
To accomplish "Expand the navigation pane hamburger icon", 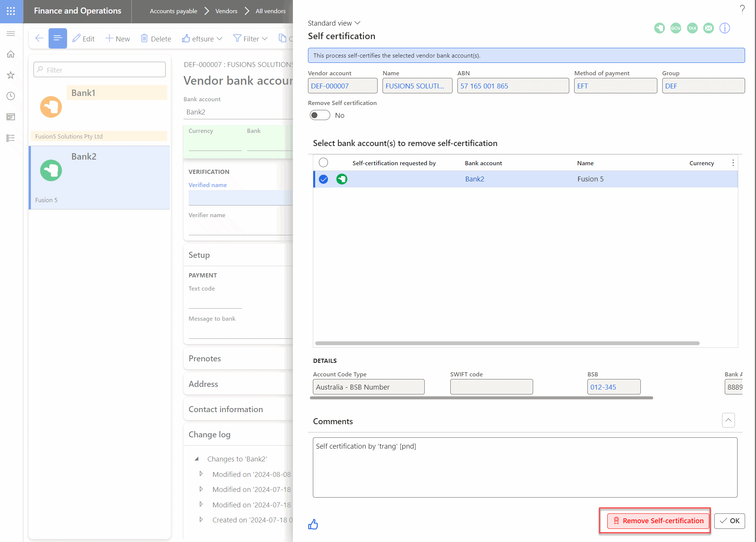I will click(11, 34).
